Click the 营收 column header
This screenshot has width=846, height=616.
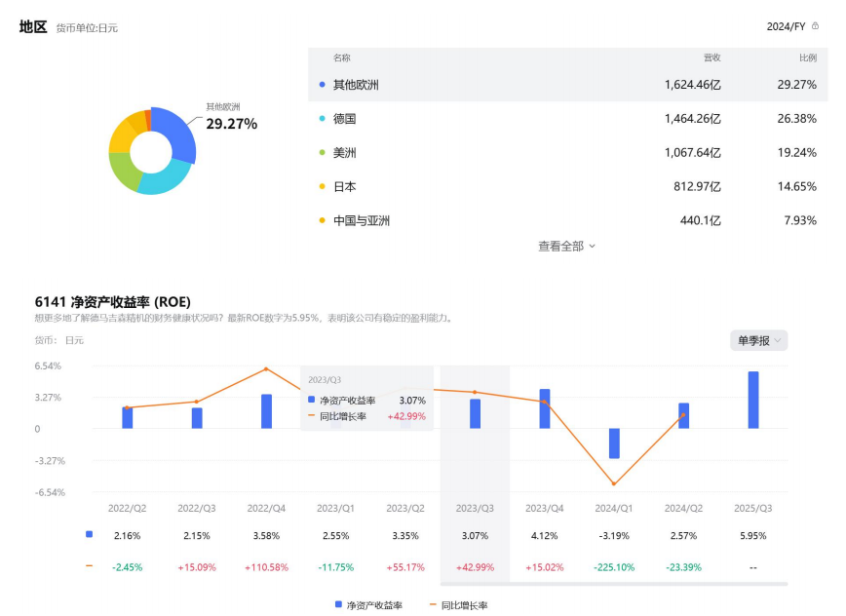click(712, 58)
